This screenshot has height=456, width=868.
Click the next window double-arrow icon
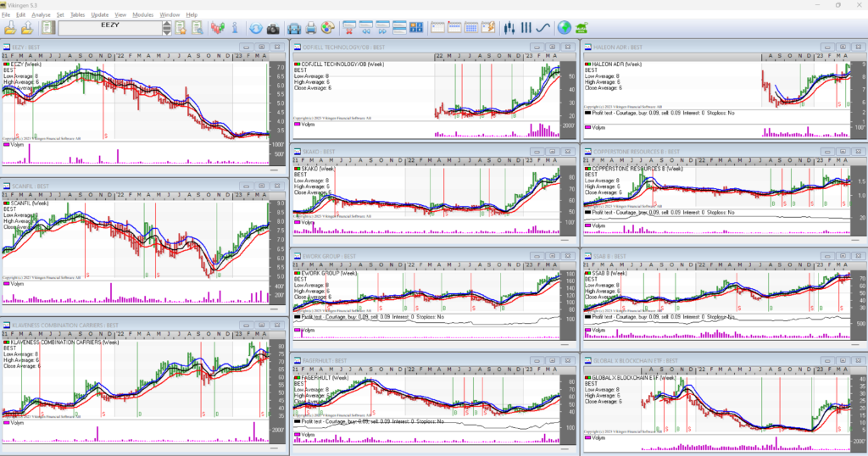(x=382, y=28)
